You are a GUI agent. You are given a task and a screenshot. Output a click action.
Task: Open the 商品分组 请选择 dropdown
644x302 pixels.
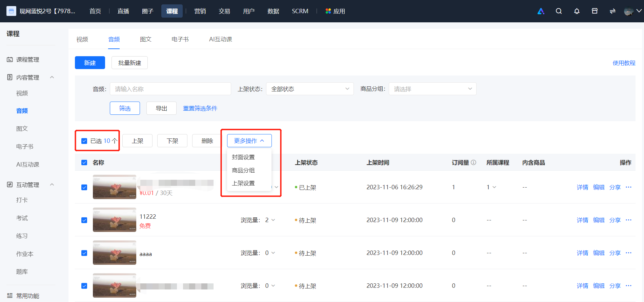pos(432,89)
